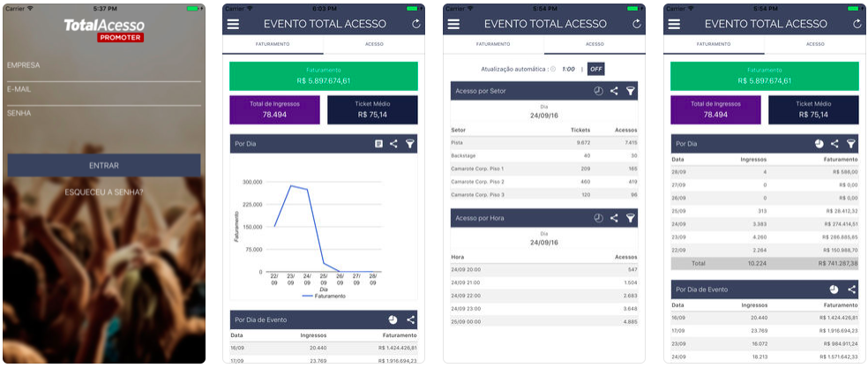The image size is (868, 368).
Task: Open hamburger menu on the Acesso screen
Action: 453,24
